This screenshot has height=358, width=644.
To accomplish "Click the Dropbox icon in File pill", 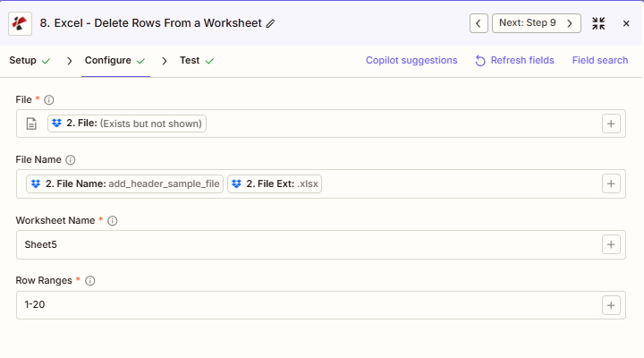I will (x=56, y=124).
